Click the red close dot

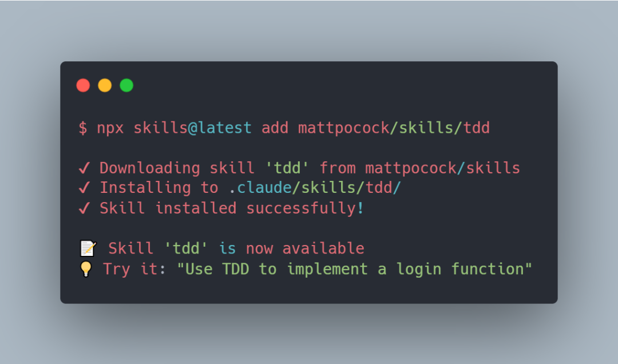pos(83,85)
